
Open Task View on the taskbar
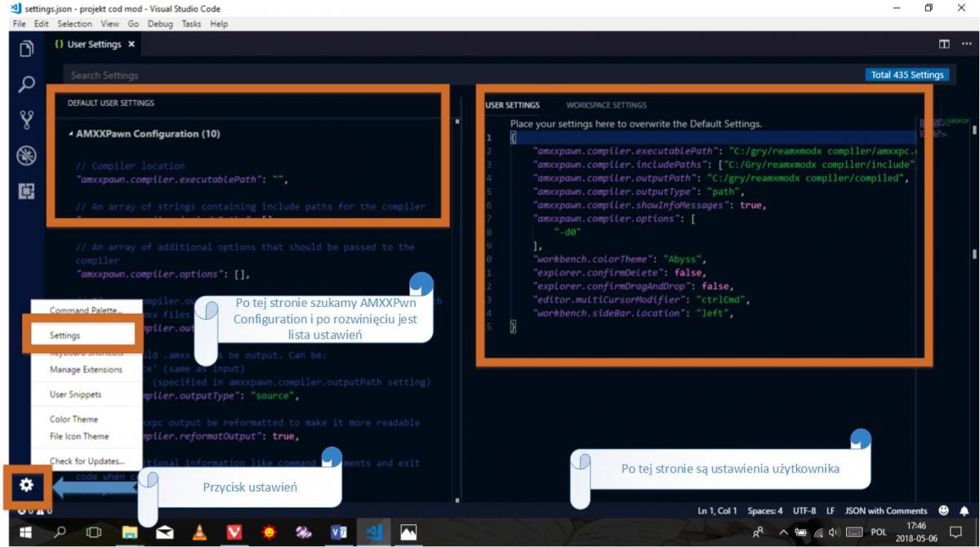[x=93, y=532]
